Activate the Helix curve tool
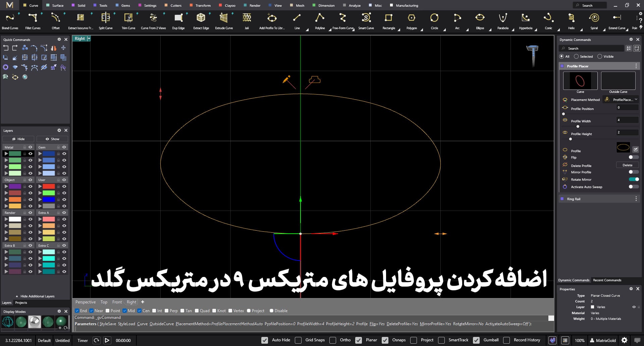This screenshot has height=346, width=644. [571, 18]
